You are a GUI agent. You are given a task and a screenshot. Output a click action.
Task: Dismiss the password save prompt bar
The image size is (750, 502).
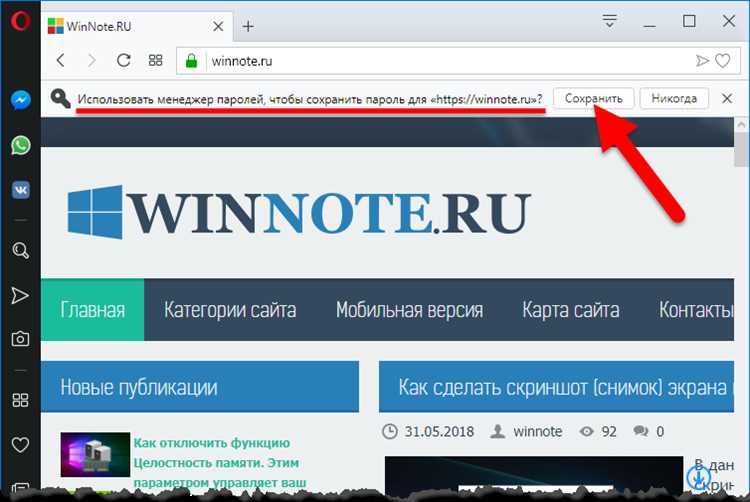coord(727,98)
